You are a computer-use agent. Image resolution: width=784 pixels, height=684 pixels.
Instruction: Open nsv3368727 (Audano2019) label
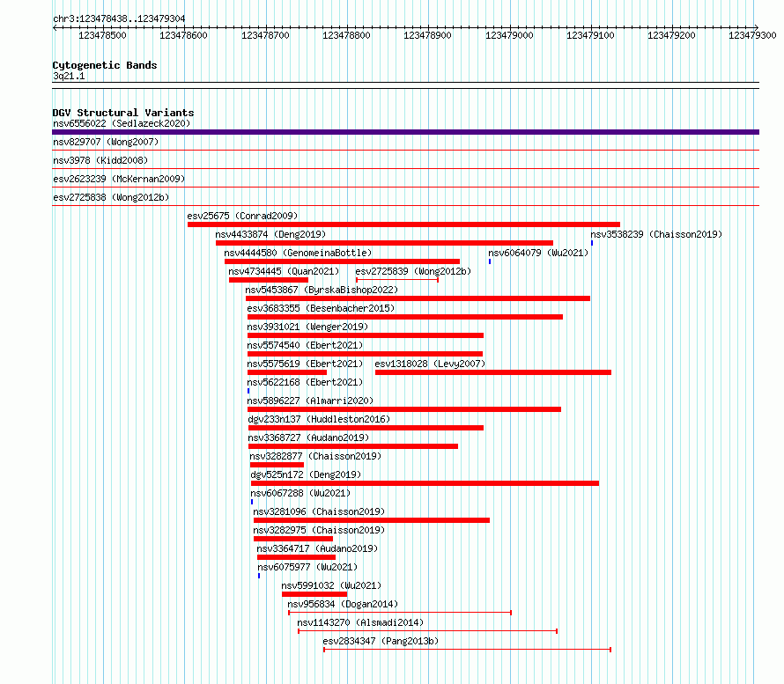pos(308,438)
